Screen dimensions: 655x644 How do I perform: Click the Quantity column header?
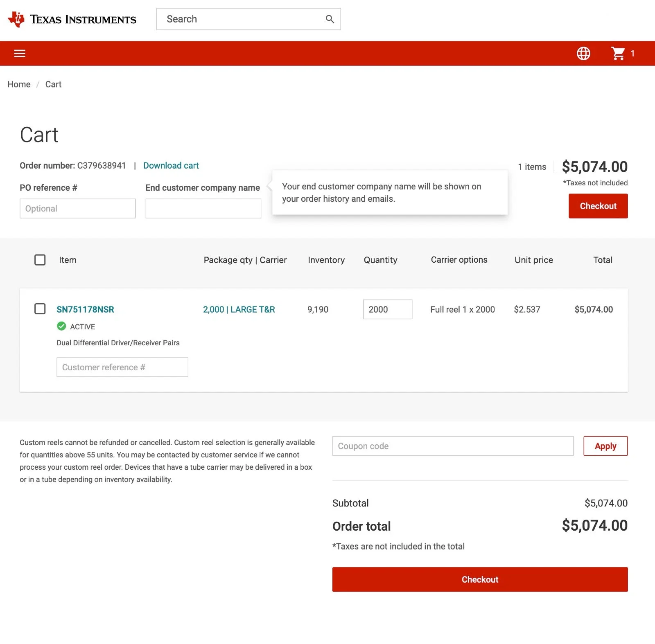380,260
